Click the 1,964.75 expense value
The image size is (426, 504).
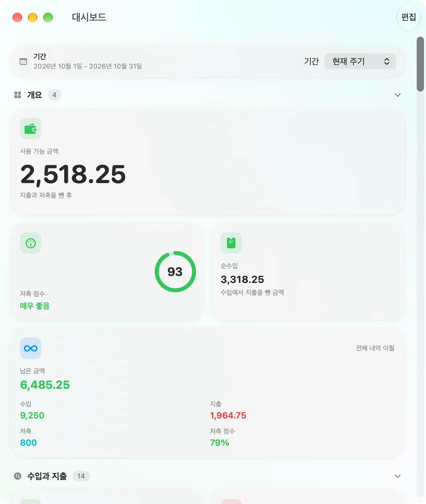point(228,415)
